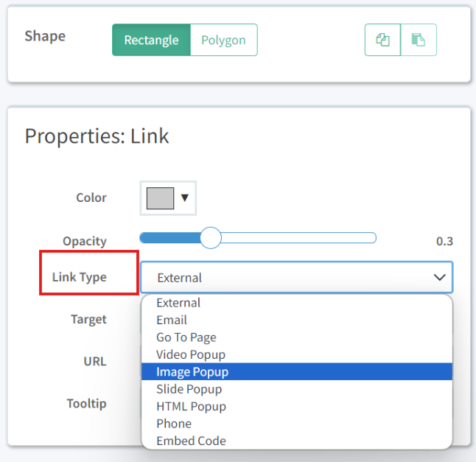
Task: Select Go To Page option
Action: coord(186,337)
